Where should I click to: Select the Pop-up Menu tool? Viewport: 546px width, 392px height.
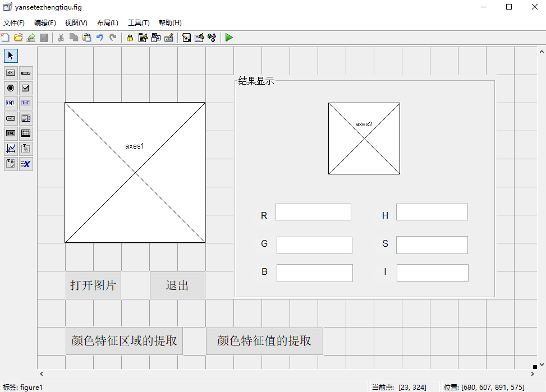tap(10, 118)
